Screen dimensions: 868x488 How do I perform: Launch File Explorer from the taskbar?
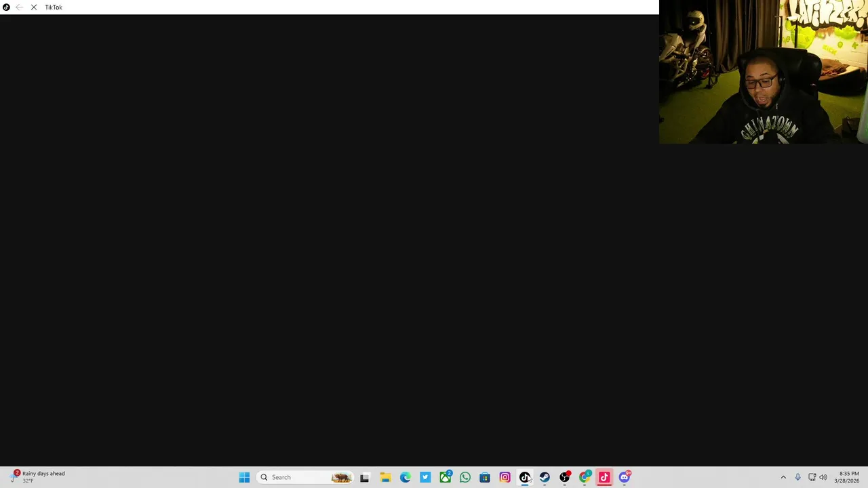[x=385, y=477]
